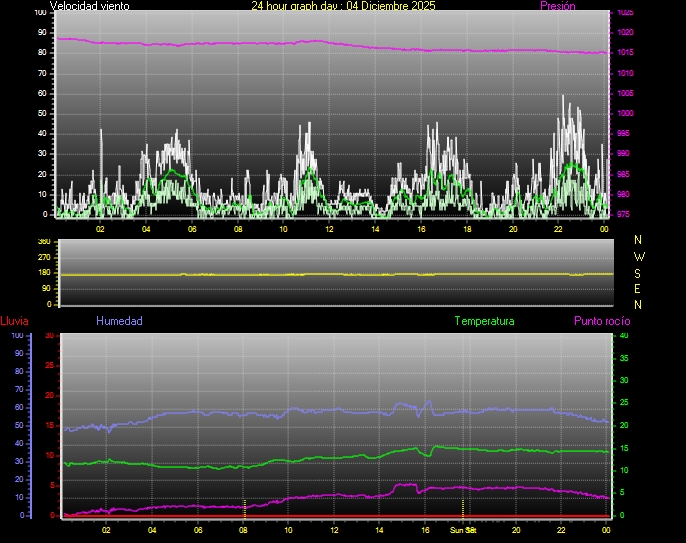Click the "E" compass direction letter
The width and height of the screenshot is (686, 543).
pos(639,288)
